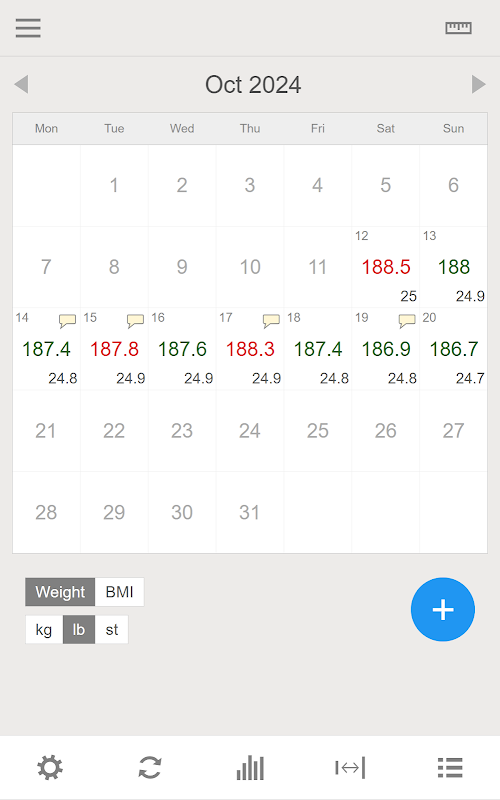The image size is (500, 800).
Task: Go to previous month arrow
Action: 21,84
